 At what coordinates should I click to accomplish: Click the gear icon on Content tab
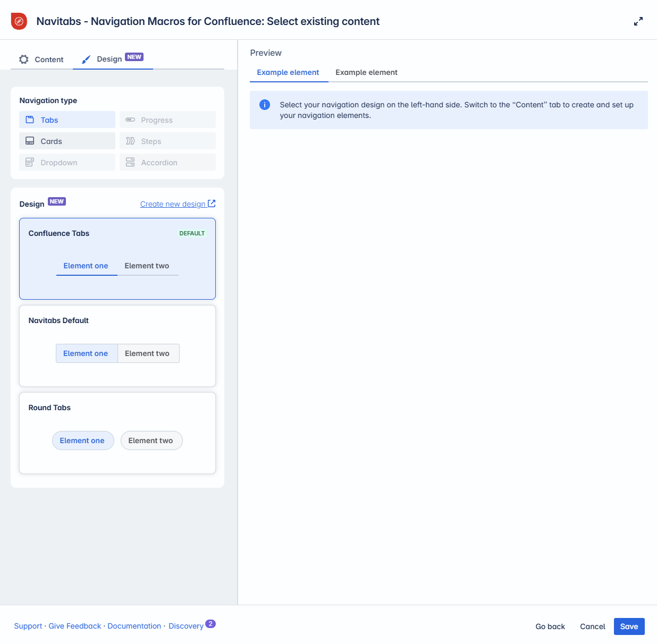click(24, 60)
